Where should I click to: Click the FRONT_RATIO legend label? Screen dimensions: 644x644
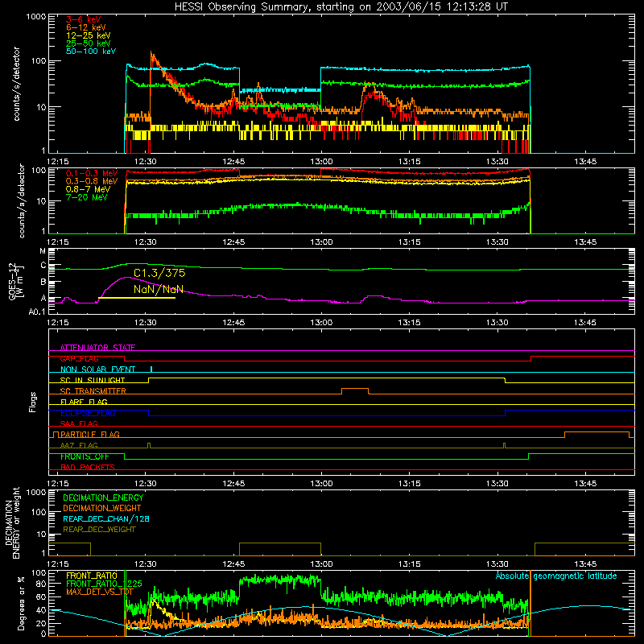tap(92, 576)
